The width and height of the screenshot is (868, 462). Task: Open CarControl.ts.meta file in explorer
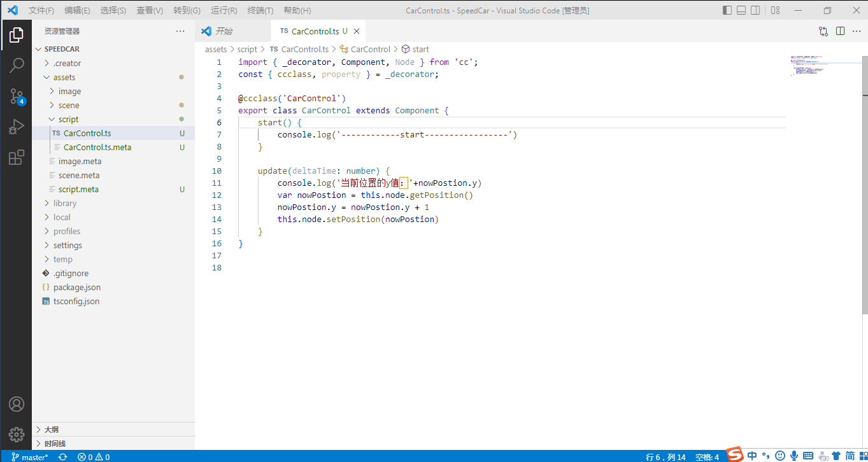113,147
